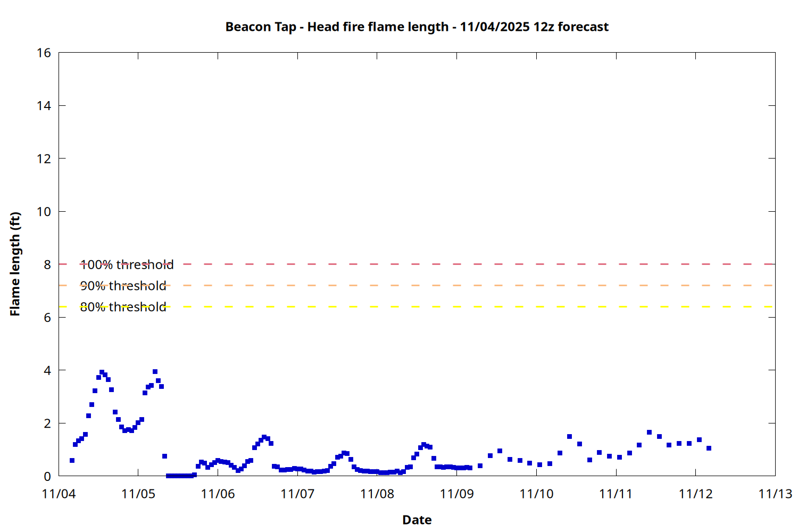Click the y-axis value 0
The width and height of the screenshot is (798, 532).
pyautogui.click(x=47, y=476)
